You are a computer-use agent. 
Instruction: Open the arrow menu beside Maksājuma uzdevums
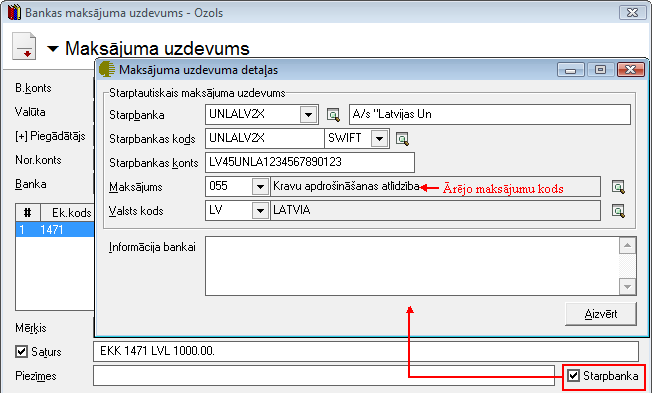pos(53,49)
